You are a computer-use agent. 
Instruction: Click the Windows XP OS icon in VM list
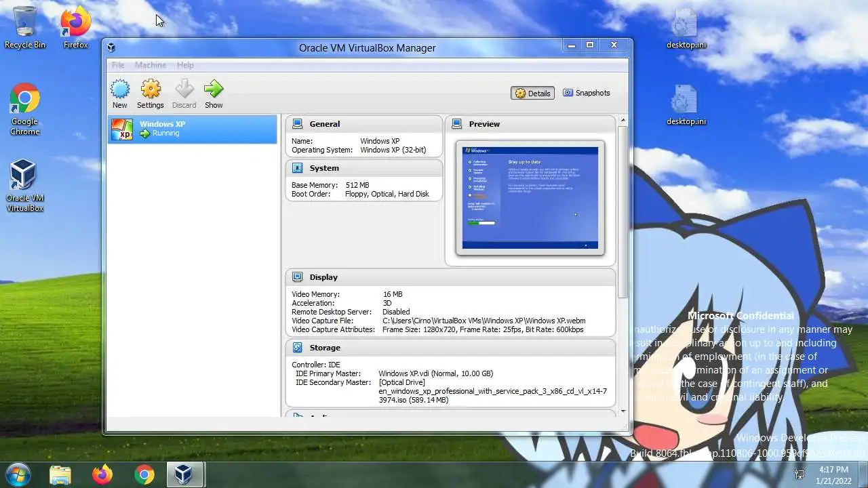tap(122, 129)
